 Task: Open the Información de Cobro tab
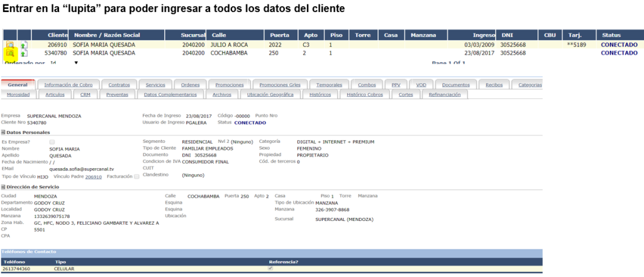click(x=69, y=84)
